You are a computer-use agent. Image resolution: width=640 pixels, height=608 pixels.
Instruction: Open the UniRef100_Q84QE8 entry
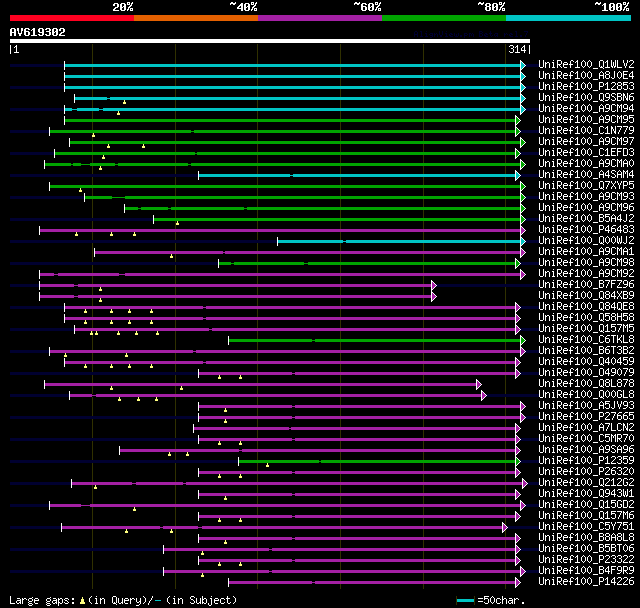click(x=586, y=307)
